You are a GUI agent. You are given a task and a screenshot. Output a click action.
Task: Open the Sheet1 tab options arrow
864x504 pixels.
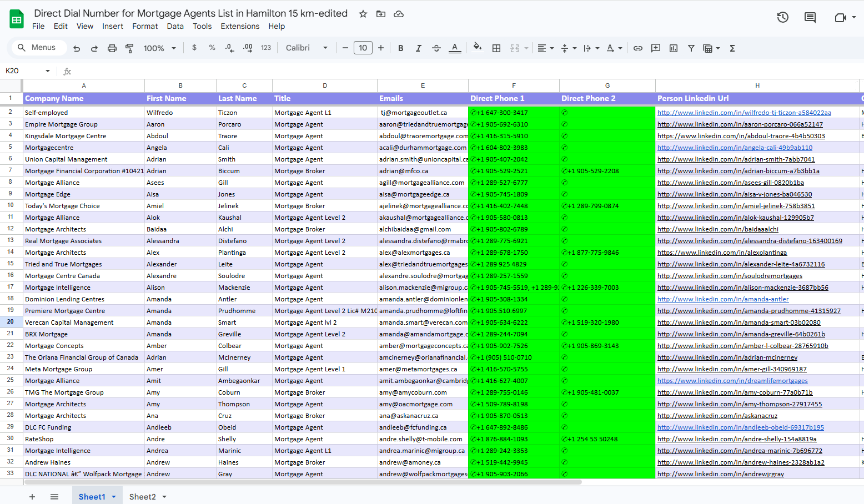click(x=114, y=497)
